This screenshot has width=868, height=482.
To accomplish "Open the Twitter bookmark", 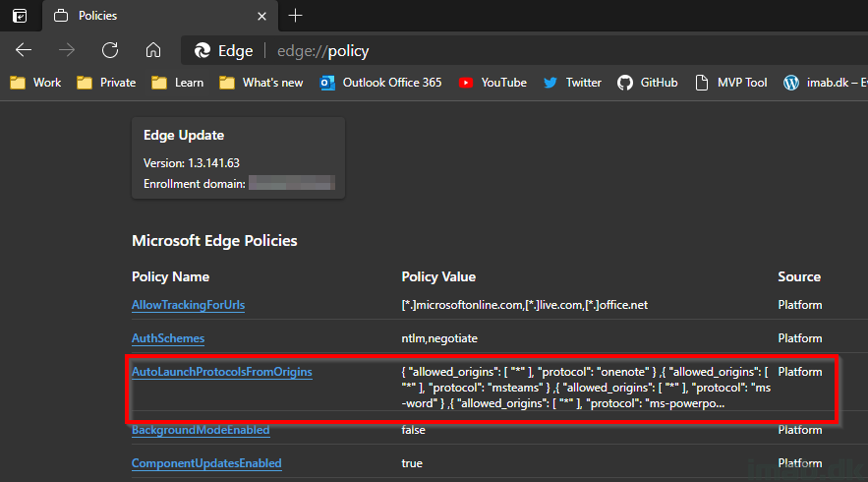I will (x=572, y=83).
